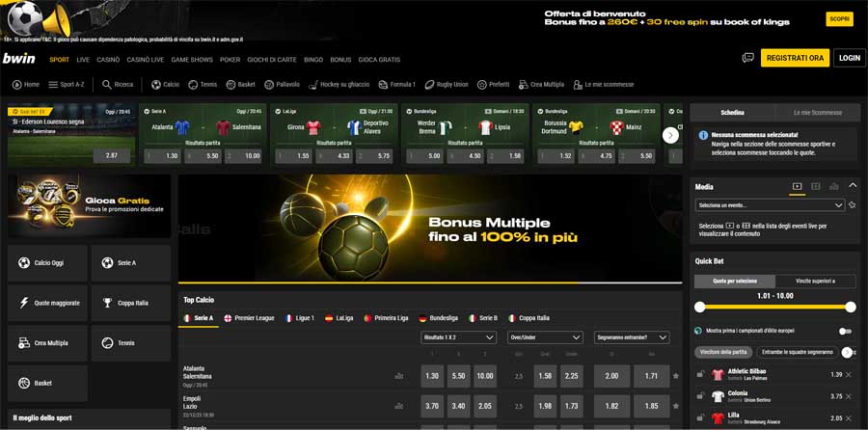Screen dimensions: 868x430
Task: Switch to Le mie Scommesse betslip tab
Action: (818, 113)
